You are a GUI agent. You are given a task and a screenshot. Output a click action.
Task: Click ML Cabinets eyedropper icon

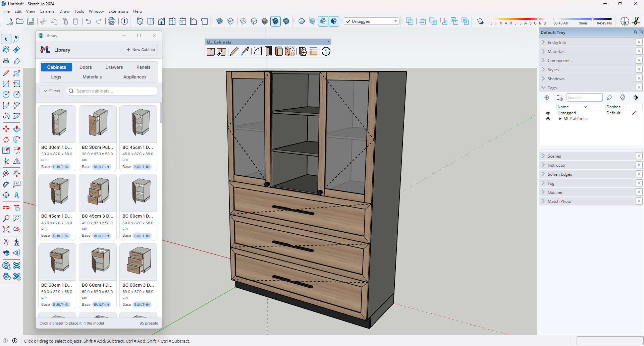tap(245, 51)
